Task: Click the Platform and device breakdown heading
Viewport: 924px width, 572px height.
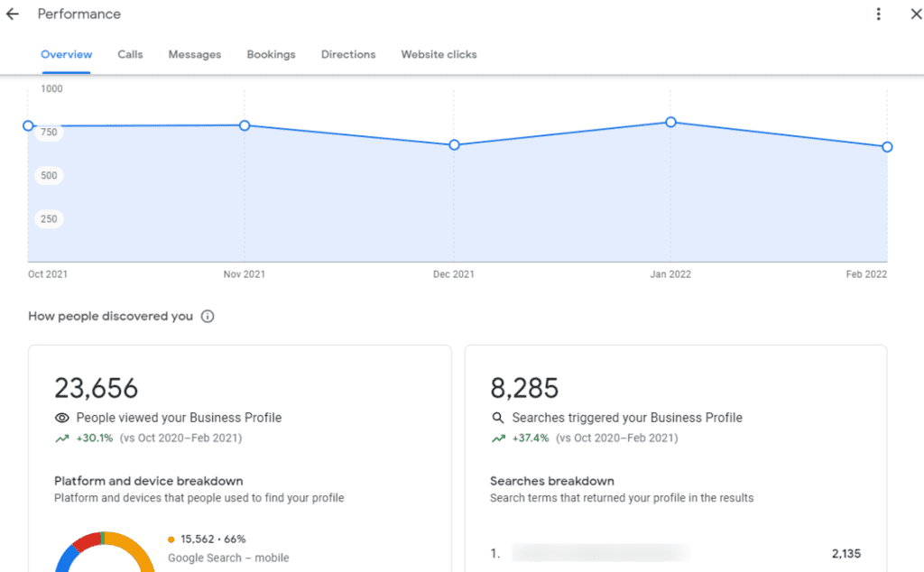Action: coord(149,481)
